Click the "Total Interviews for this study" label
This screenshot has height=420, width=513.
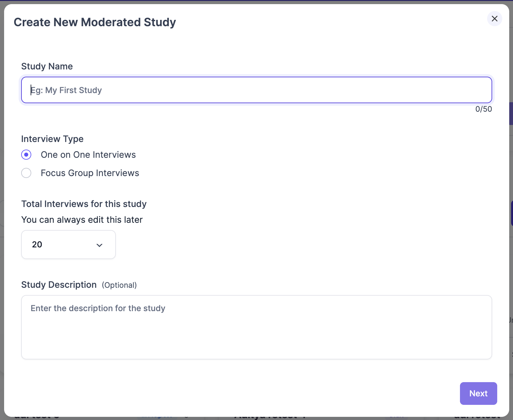tap(84, 204)
